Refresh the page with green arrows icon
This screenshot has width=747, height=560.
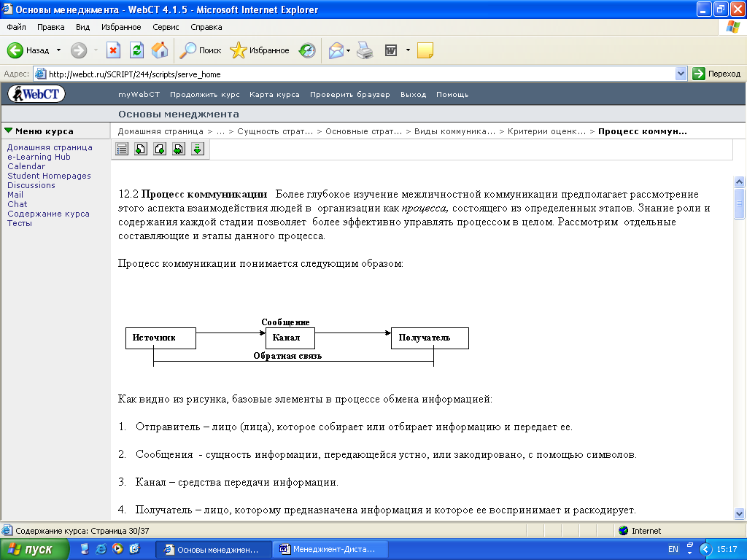136,50
